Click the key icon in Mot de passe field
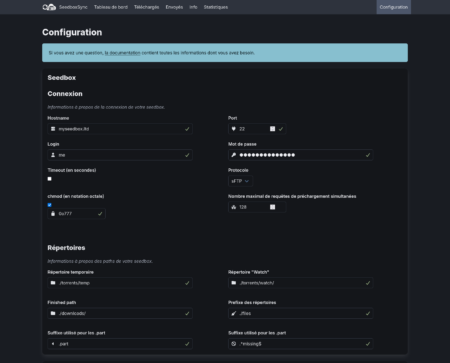The width and height of the screenshot is (450, 363). (x=234, y=155)
